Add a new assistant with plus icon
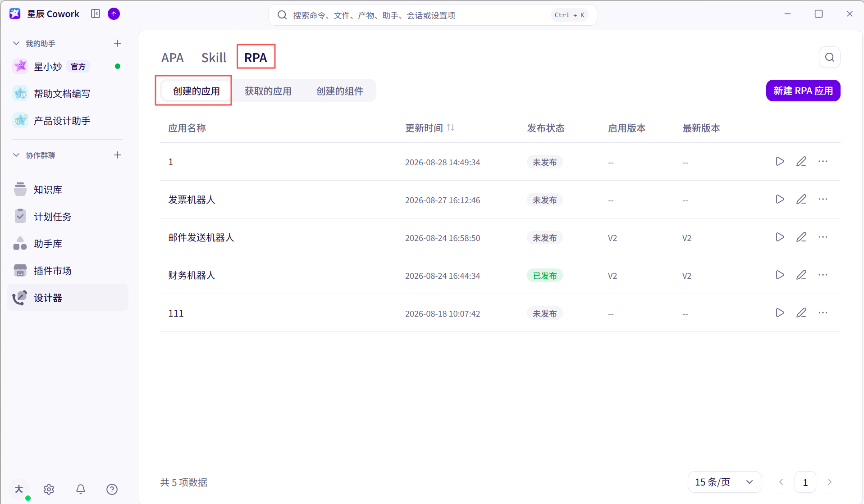 click(118, 43)
